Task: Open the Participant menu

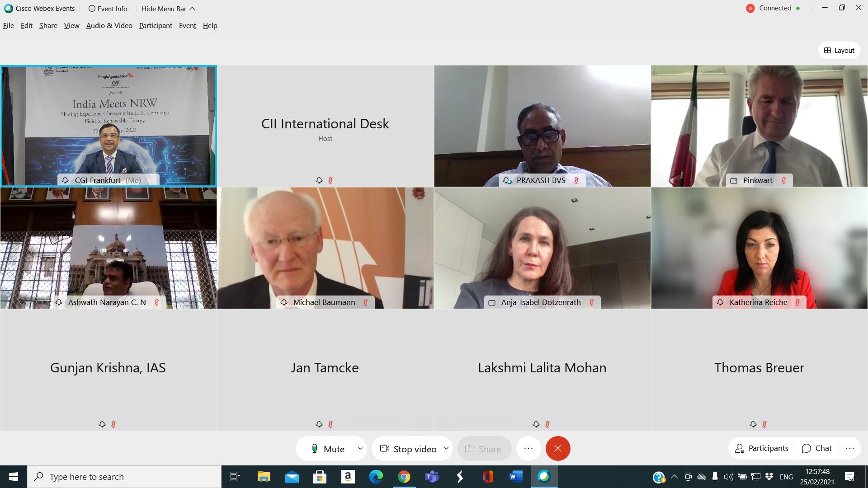Action: point(156,26)
